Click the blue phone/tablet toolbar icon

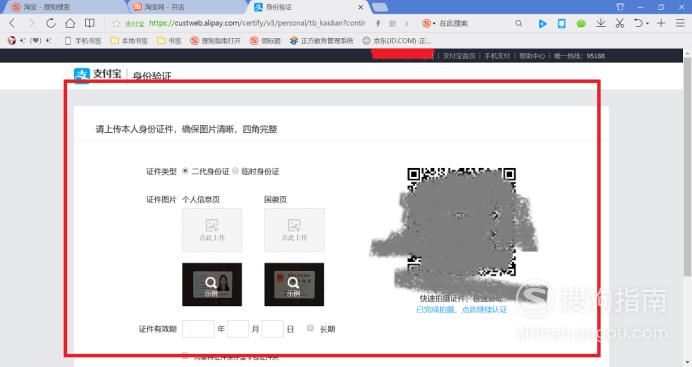[561, 23]
